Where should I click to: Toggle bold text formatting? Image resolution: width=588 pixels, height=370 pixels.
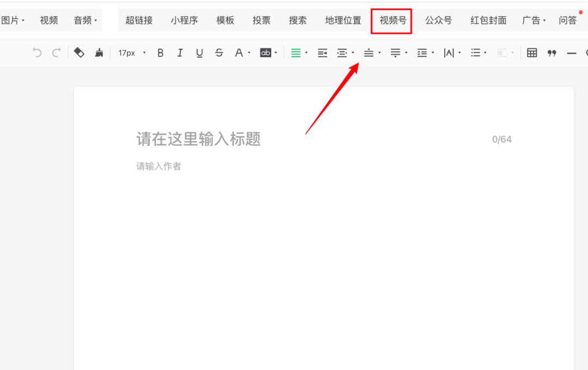pyautogui.click(x=160, y=53)
